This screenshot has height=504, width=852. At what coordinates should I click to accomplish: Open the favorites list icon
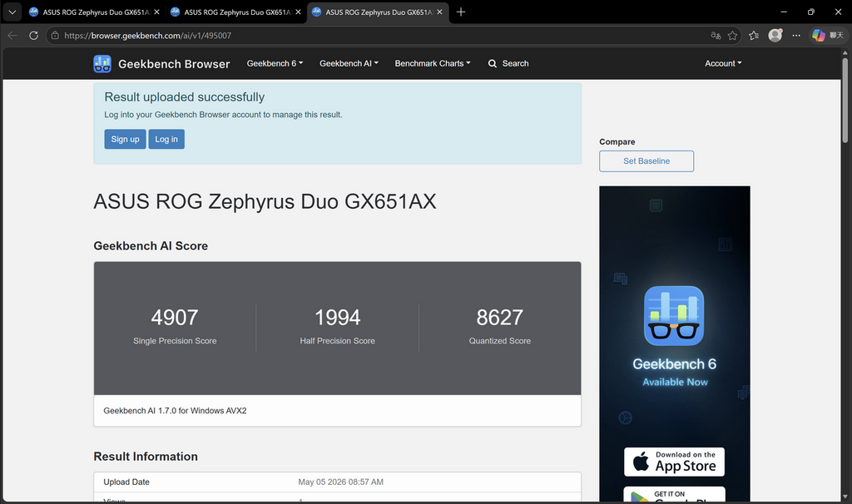coord(754,35)
